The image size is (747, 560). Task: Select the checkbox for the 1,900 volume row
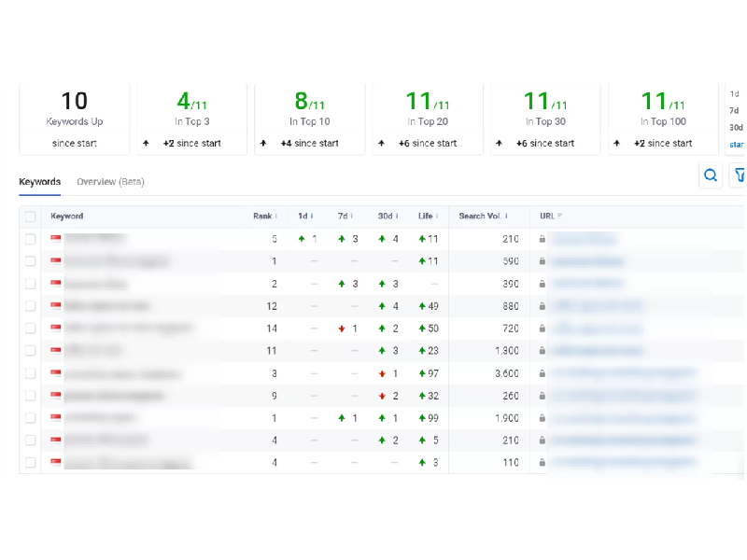coord(31,418)
